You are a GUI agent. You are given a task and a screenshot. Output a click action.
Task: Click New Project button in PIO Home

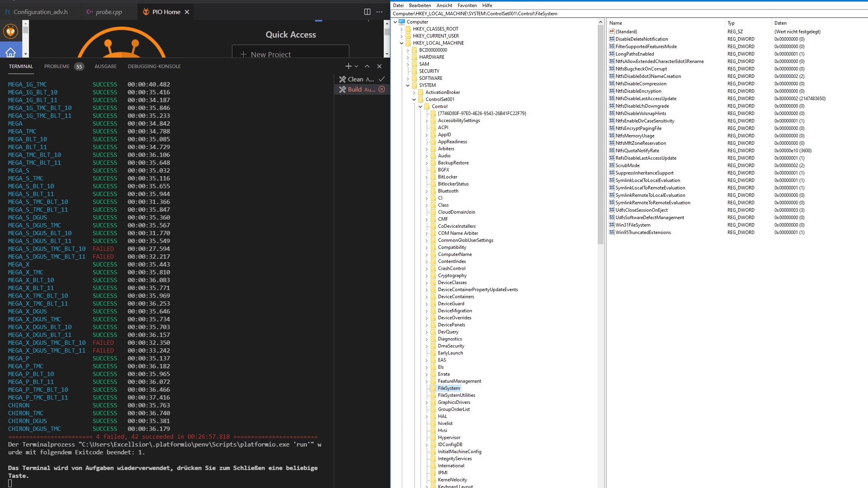pos(290,52)
